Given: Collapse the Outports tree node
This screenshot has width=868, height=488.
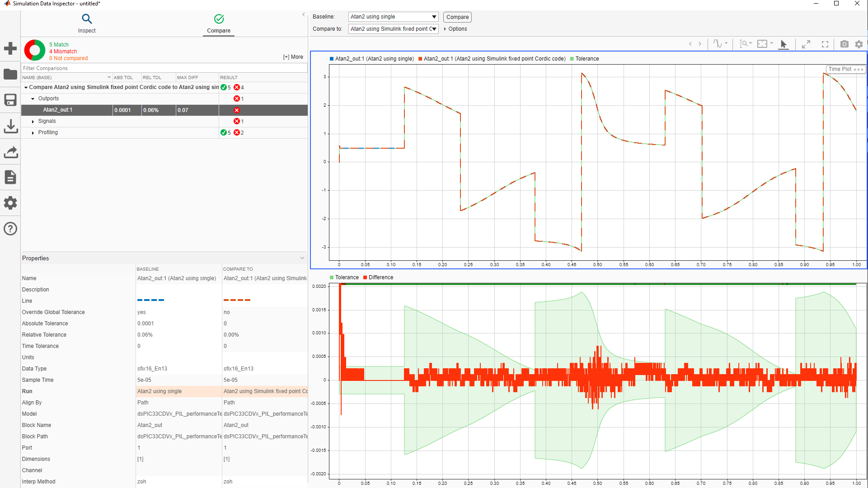Looking at the screenshot, I should tap(33, 99).
